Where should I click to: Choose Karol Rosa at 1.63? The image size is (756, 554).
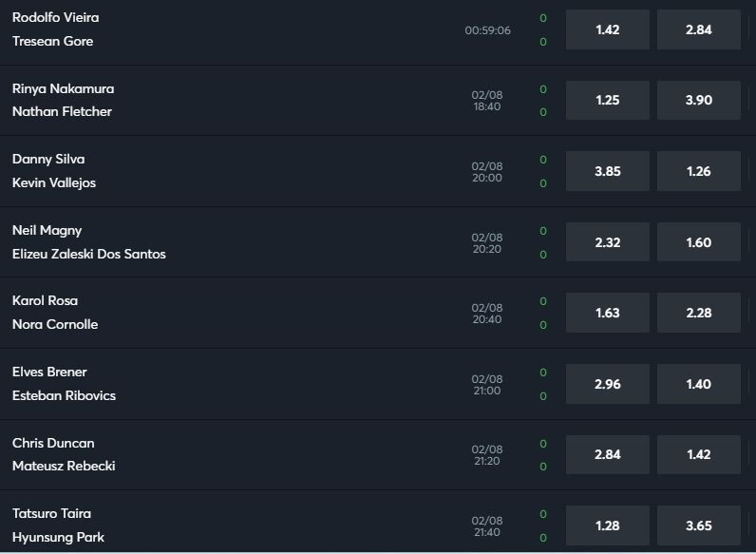(x=608, y=313)
